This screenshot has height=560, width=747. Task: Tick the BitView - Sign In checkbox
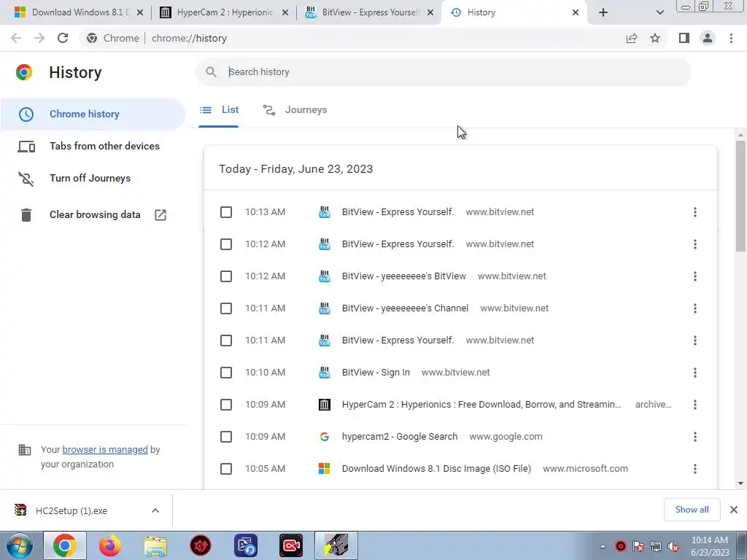(x=226, y=373)
